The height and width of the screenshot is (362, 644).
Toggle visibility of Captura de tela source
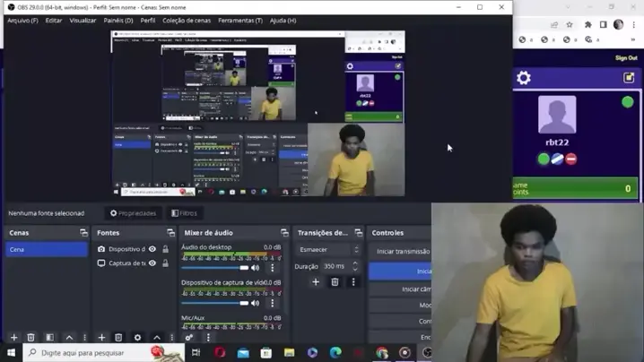click(x=152, y=263)
